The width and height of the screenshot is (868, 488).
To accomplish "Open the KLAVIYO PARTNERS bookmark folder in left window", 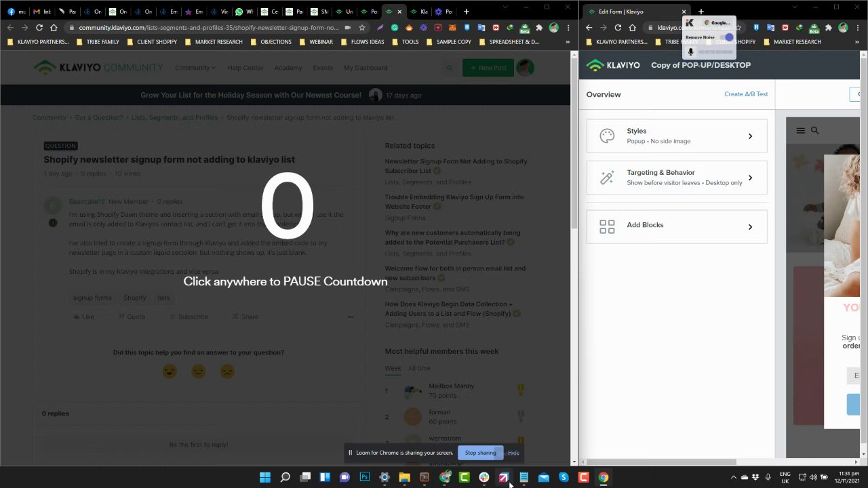I will pos(38,42).
